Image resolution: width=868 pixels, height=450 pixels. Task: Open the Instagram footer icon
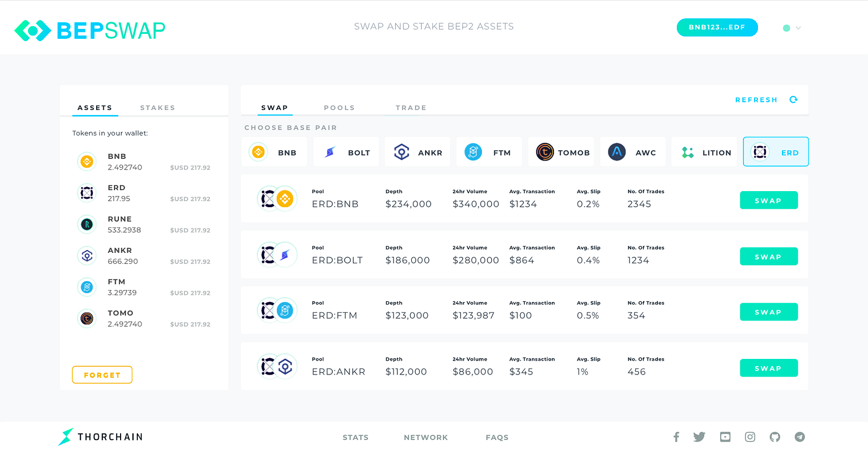coord(750,437)
